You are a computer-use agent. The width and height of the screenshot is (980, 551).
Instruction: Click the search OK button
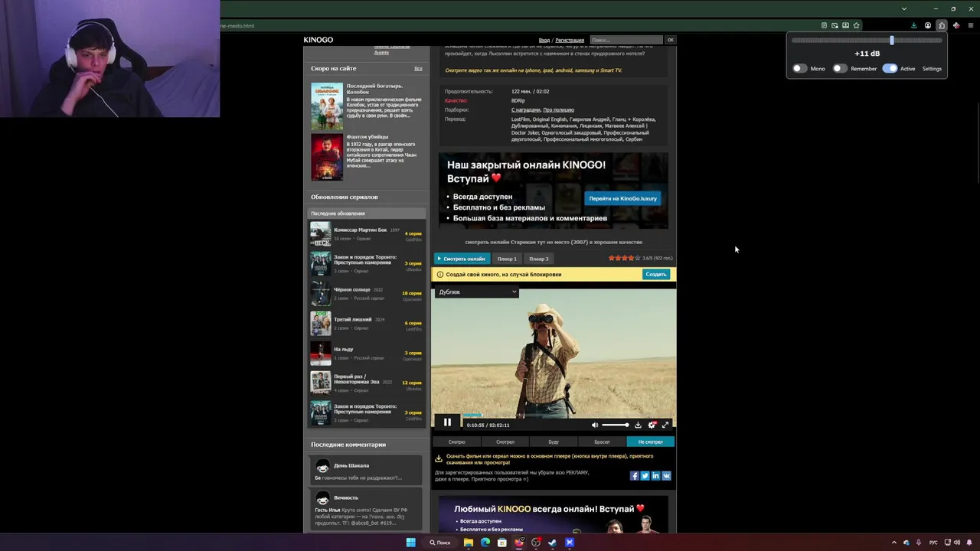pos(671,40)
